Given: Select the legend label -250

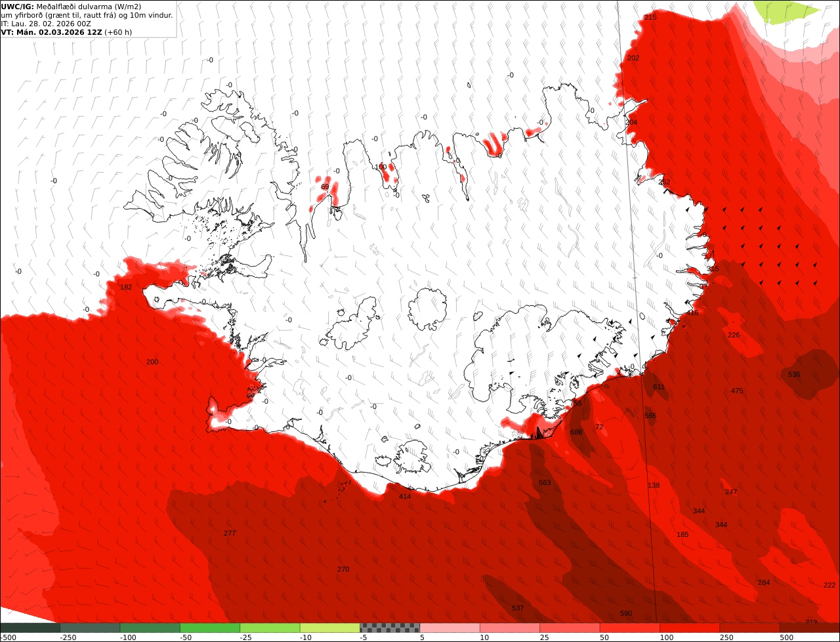Looking at the screenshot, I should [x=68, y=637].
